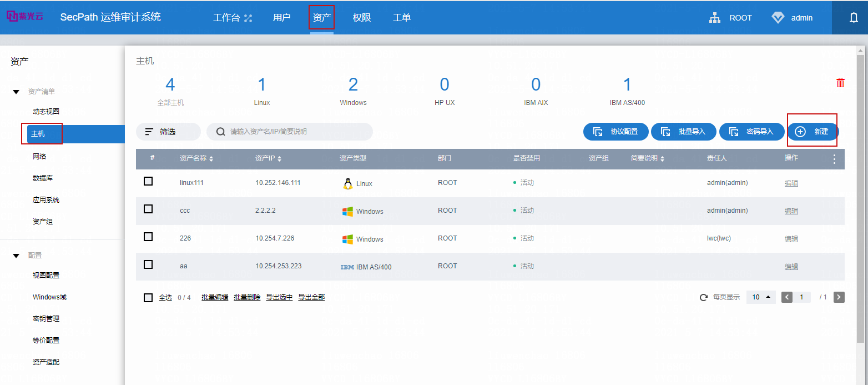Image resolution: width=868 pixels, height=385 pixels.
Task: Click the workbench switch icon beside 工作台
Action: [248, 18]
